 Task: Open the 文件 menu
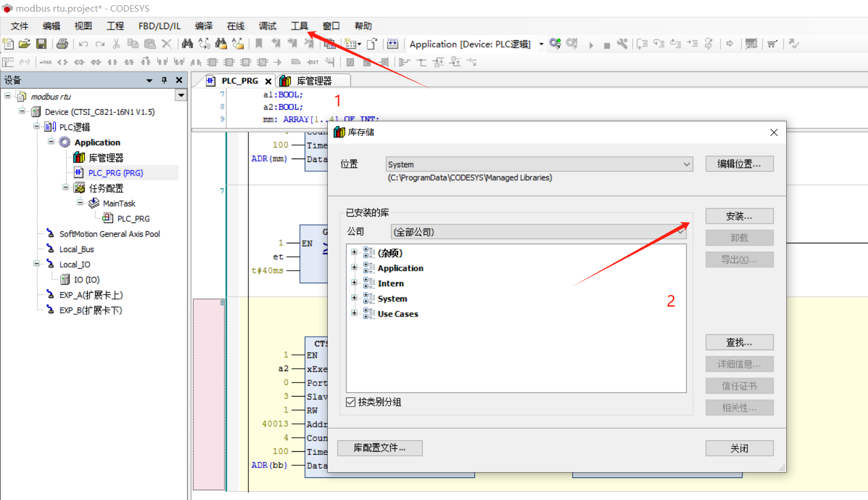pos(20,26)
